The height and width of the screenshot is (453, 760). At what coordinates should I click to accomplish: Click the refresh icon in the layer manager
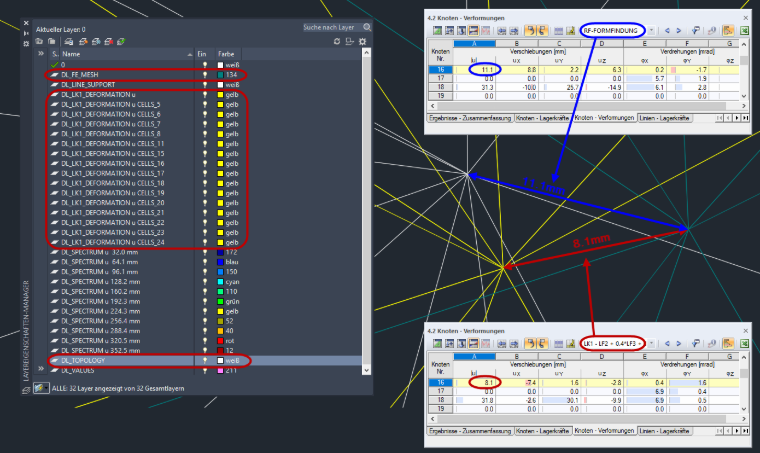point(337,42)
